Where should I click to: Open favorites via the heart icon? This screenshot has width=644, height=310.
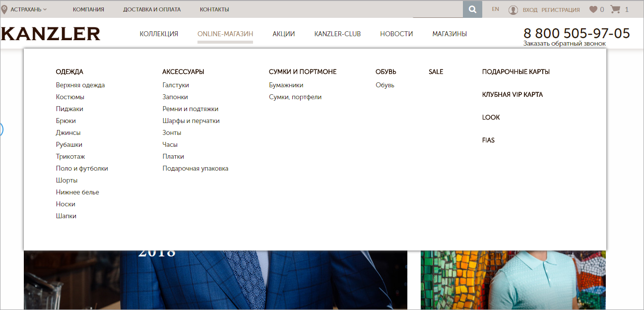593,9
